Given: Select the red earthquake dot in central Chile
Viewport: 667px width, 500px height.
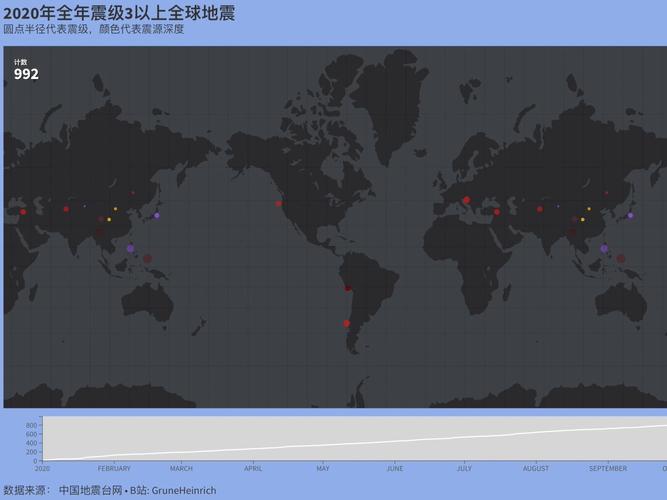Looking at the screenshot, I should pyautogui.click(x=347, y=323).
